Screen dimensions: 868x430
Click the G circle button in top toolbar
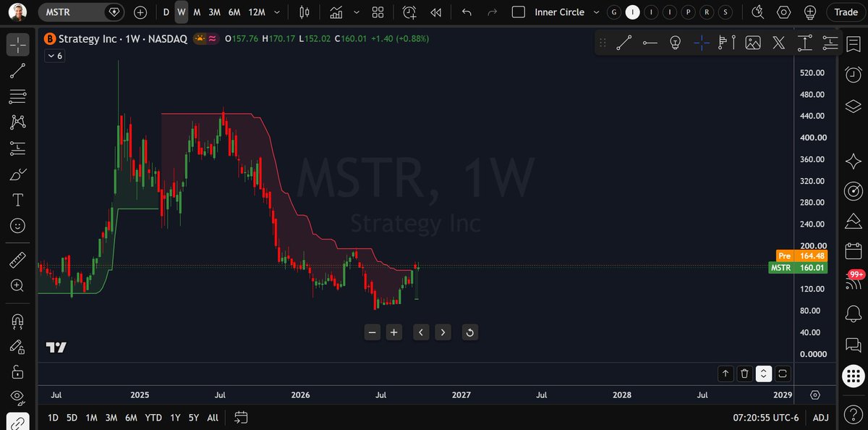(614, 12)
